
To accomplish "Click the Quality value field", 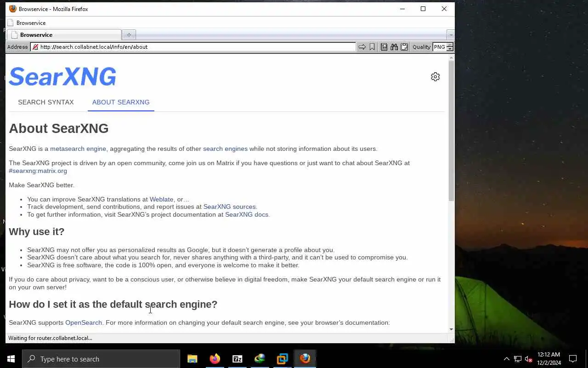I will pos(440,47).
